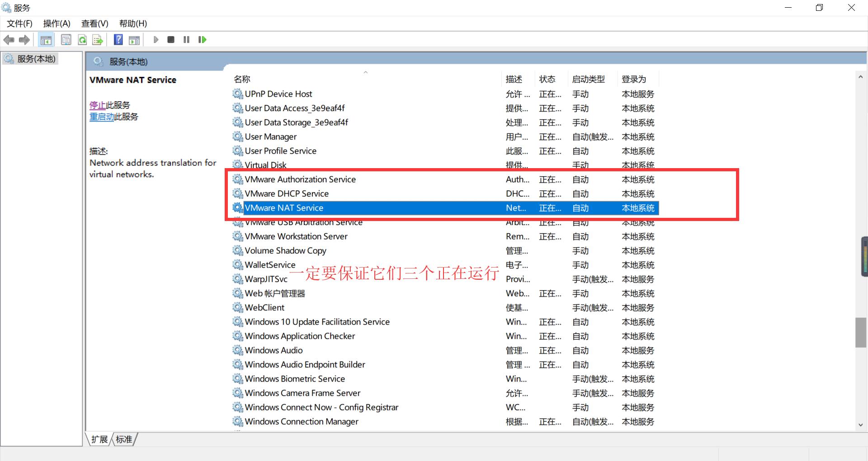Click the scrollbar up arrow

(861, 77)
